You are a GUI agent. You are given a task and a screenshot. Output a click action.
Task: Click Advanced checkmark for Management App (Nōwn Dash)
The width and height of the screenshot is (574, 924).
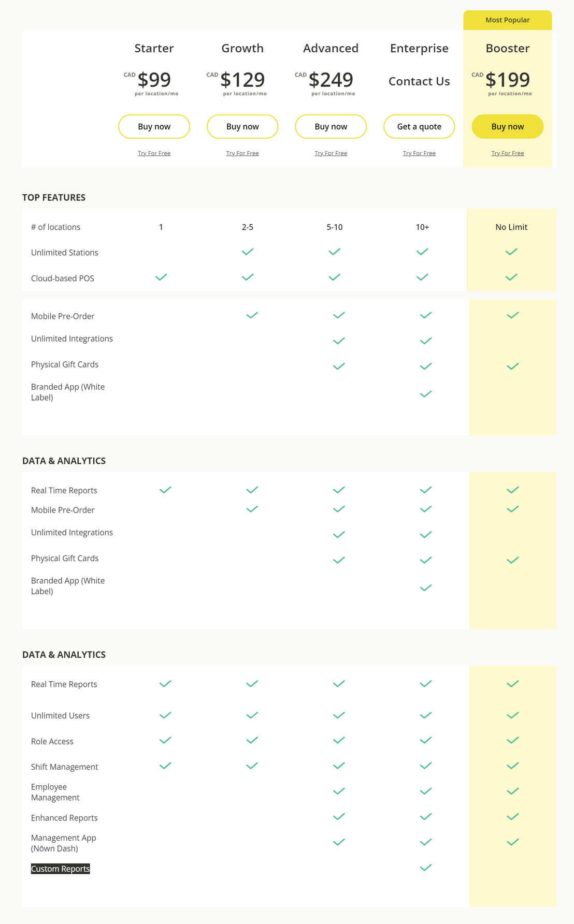(339, 842)
